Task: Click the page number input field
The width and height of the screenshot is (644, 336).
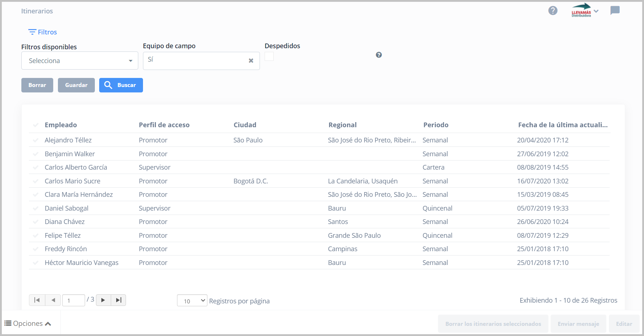Action: pyautogui.click(x=73, y=300)
